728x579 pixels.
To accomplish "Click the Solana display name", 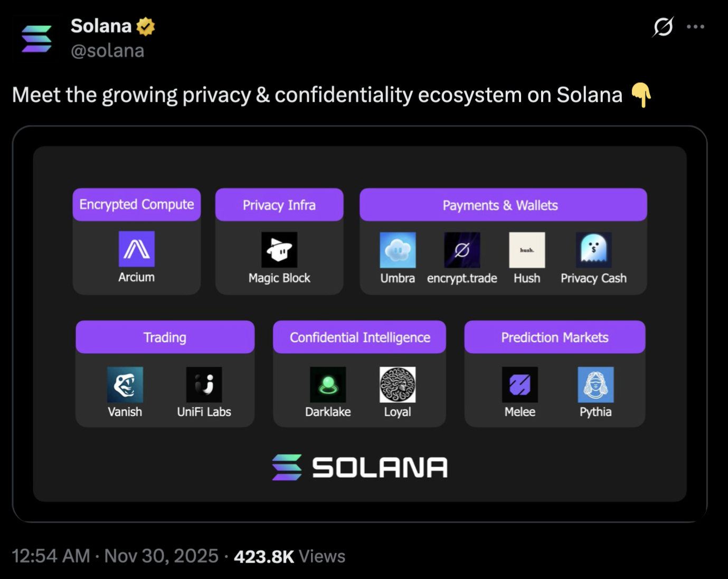I will click(x=101, y=25).
